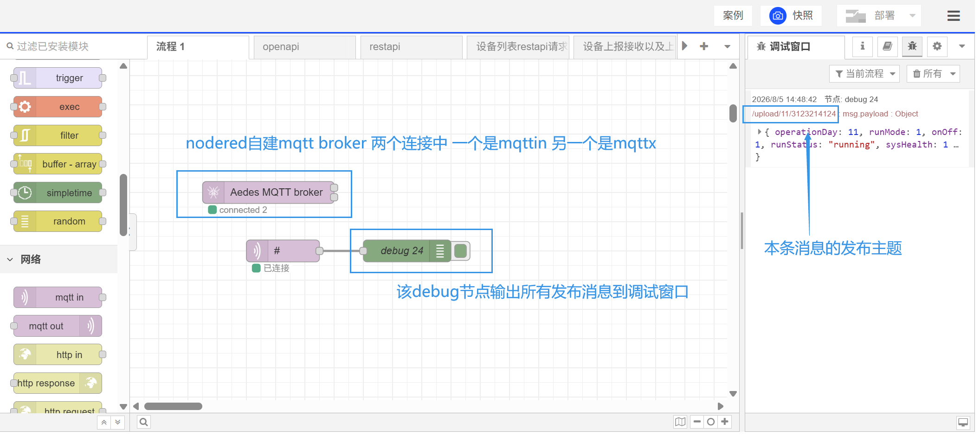Expand all palette categories button

click(118, 422)
